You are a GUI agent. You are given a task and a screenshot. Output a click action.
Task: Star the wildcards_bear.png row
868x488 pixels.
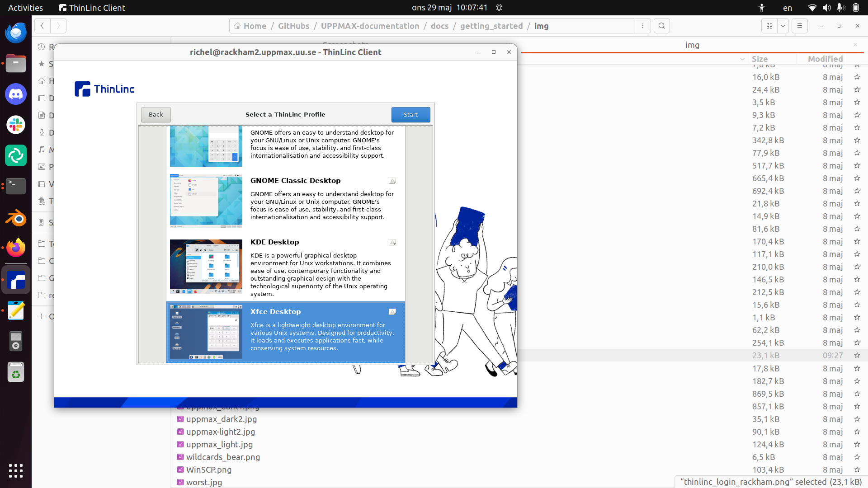pos(857,457)
